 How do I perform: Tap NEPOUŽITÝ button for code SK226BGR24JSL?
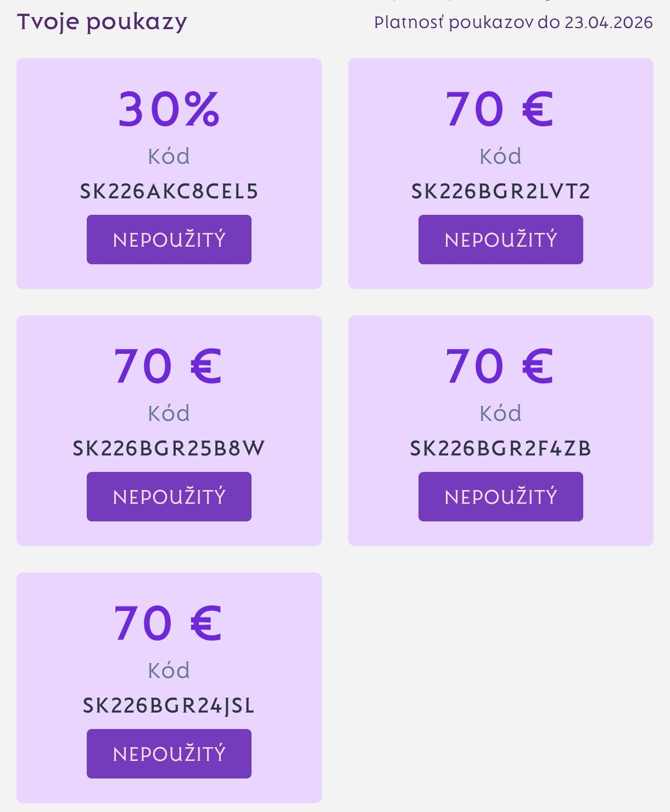point(169,754)
